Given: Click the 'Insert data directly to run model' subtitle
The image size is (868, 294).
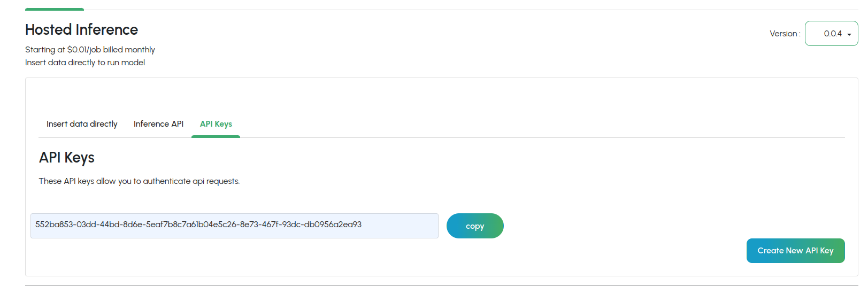Looking at the screenshot, I should pos(85,63).
